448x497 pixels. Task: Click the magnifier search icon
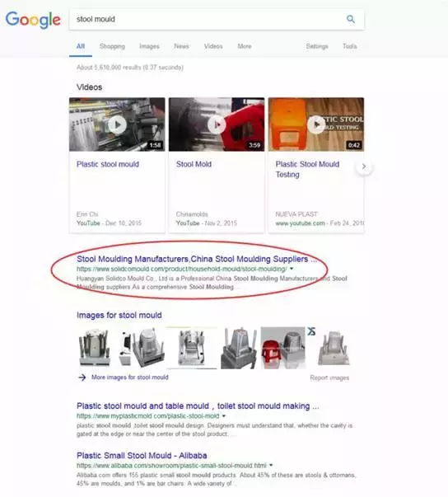pos(351,19)
